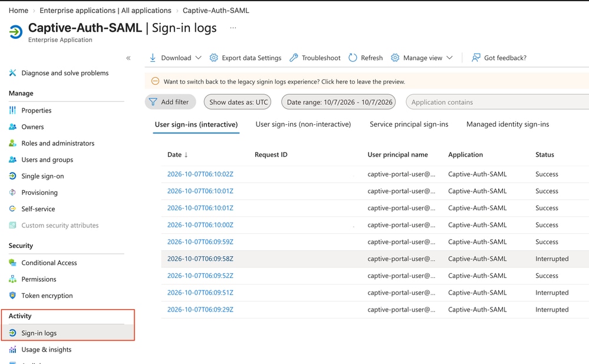This screenshot has width=589, height=364.
Task: Open the Service principal sign-ins tab
Action: [x=409, y=124]
